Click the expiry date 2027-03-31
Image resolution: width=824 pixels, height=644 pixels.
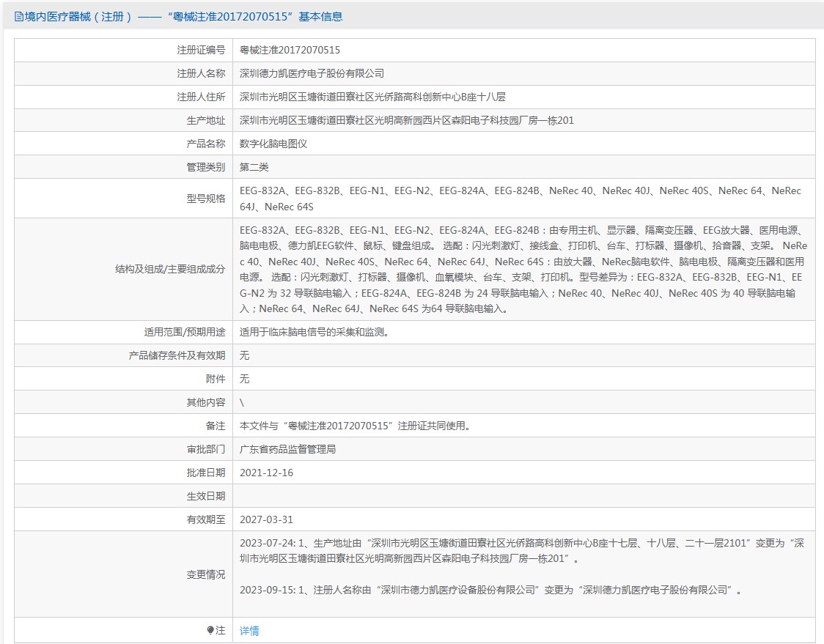(x=266, y=519)
